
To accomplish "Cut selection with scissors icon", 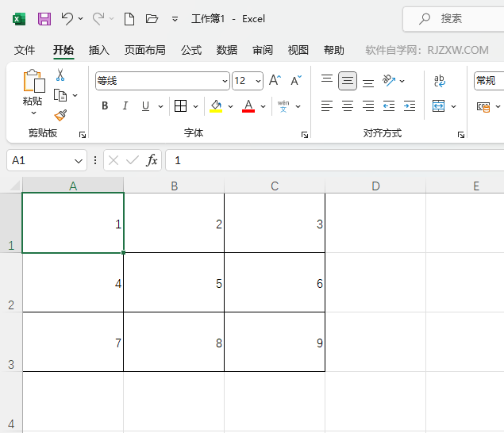I will pyautogui.click(x=60, y=75).
